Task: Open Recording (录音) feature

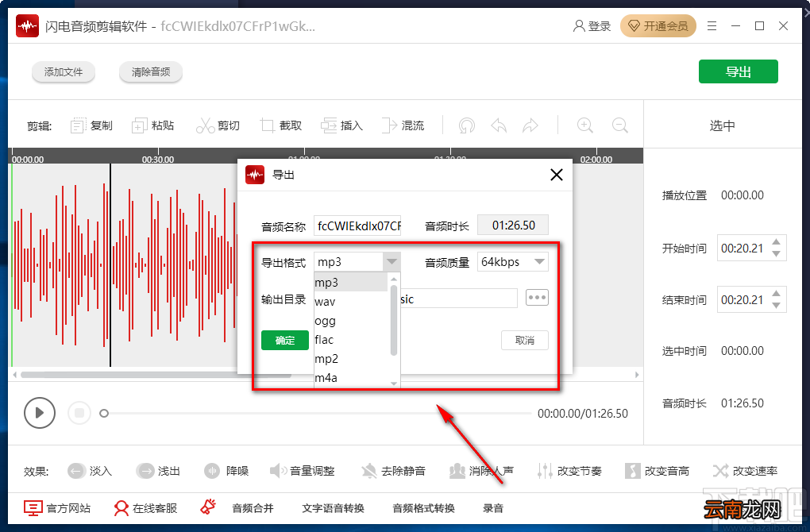Action: click(x=493, y=508)
